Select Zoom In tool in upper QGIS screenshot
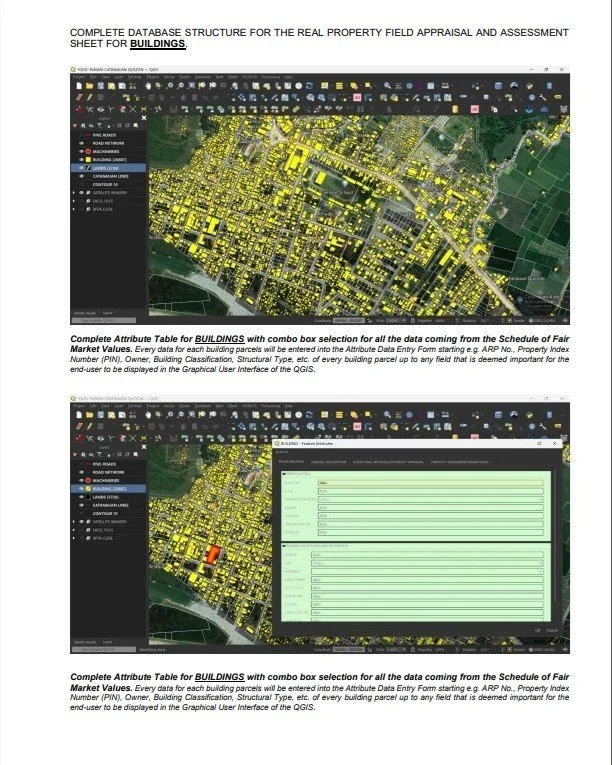This screenshot has width=612, height=765. pos(170,86)
